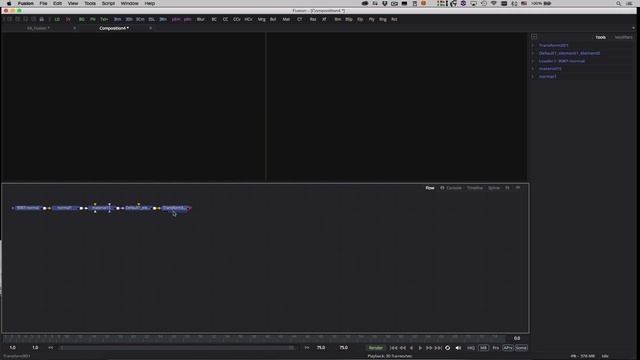Expand the Loader1 tool controls
This screenshot has height=360, width=640.
pos(533,61)
